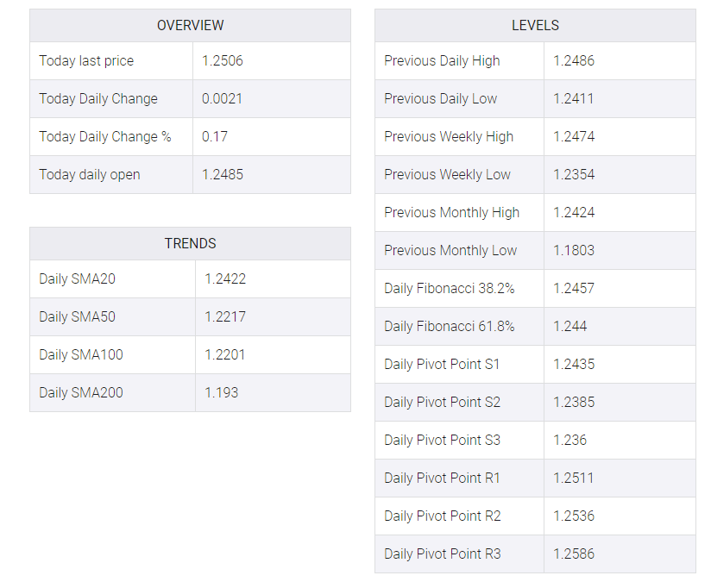Click the Previous Weekly Low label
Screen dimensions: 711x588
[x=447, y=174]
